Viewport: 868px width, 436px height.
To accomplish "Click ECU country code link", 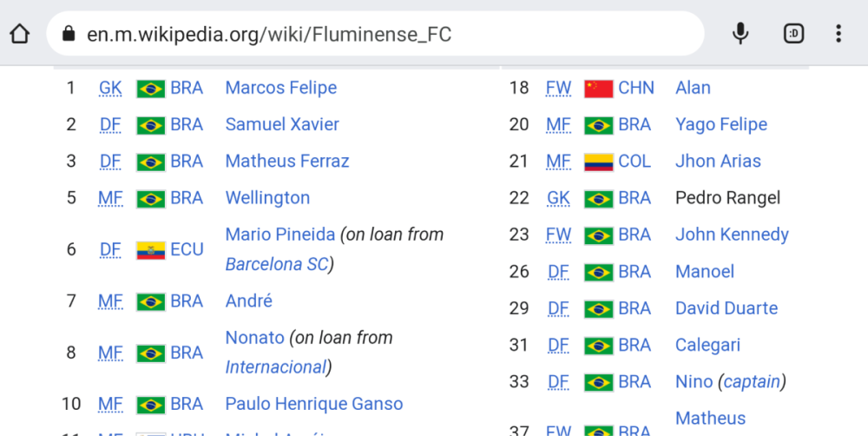I will click(187, 249).
